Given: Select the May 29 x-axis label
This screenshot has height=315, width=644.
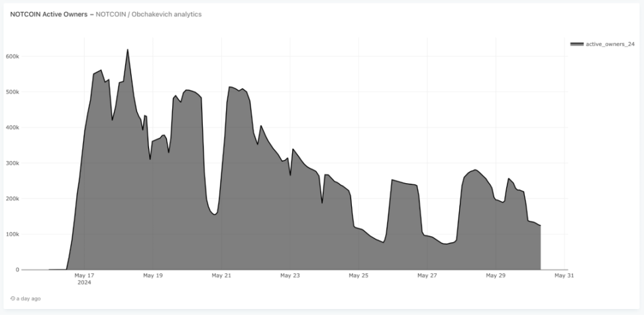Looking at the screenshot, I should (x=496, y=275).
